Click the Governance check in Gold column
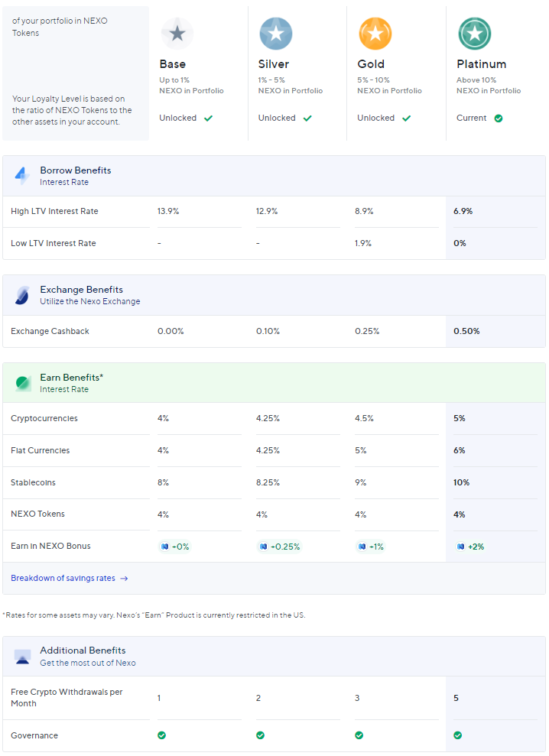 click(359, 735)
